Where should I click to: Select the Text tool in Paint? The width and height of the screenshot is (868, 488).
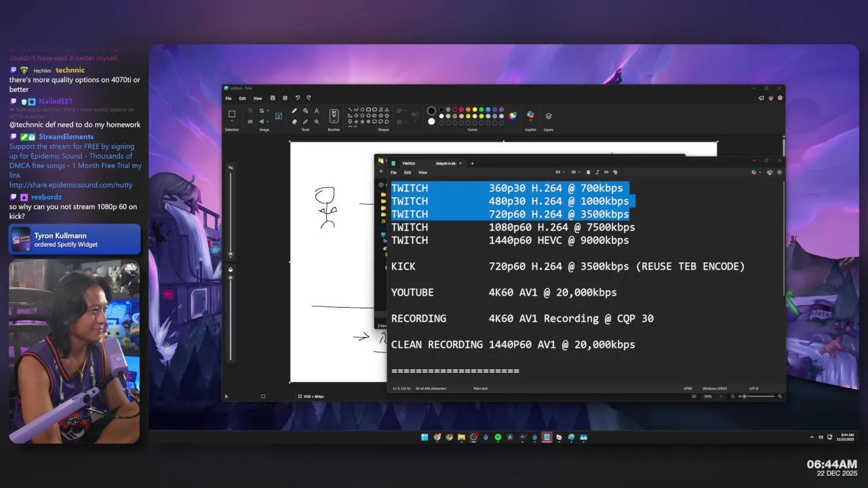coord(317,110)
